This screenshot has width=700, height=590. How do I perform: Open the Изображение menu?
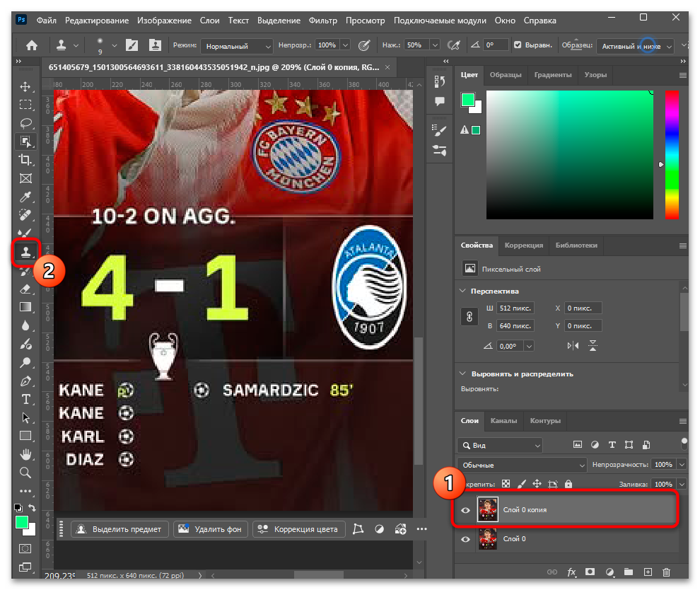click(164, 21)
